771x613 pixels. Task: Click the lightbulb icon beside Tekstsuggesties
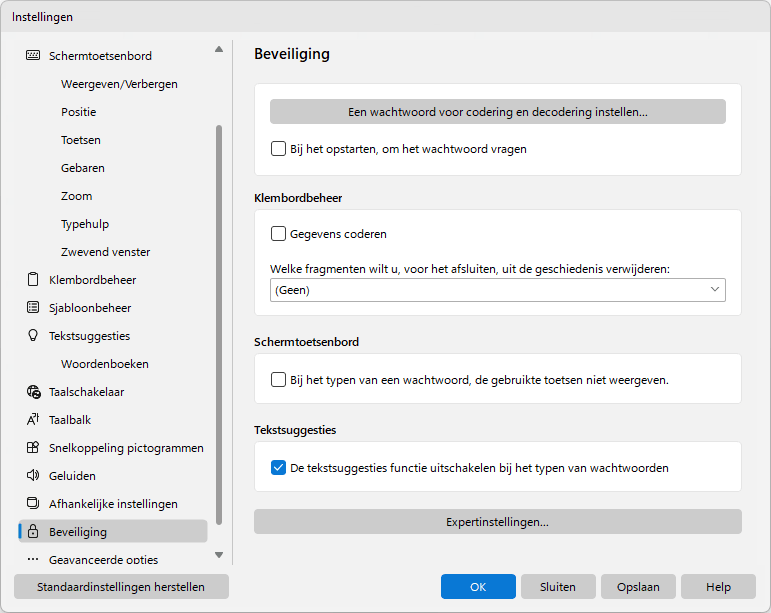tap(33, 335)
